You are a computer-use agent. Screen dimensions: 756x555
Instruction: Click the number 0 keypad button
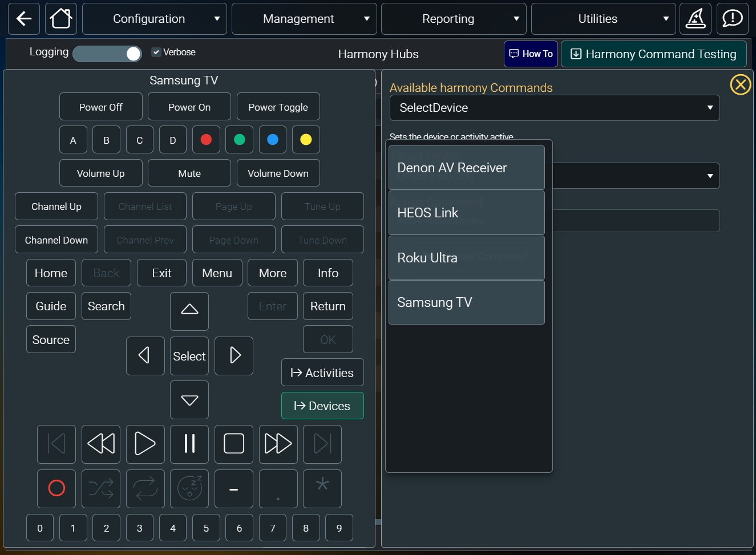[40, 528]
